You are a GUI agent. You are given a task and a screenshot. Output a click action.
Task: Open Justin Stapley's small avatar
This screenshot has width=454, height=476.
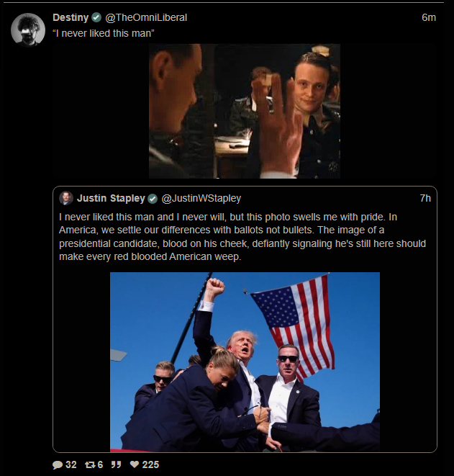click(x=66, y=198)
